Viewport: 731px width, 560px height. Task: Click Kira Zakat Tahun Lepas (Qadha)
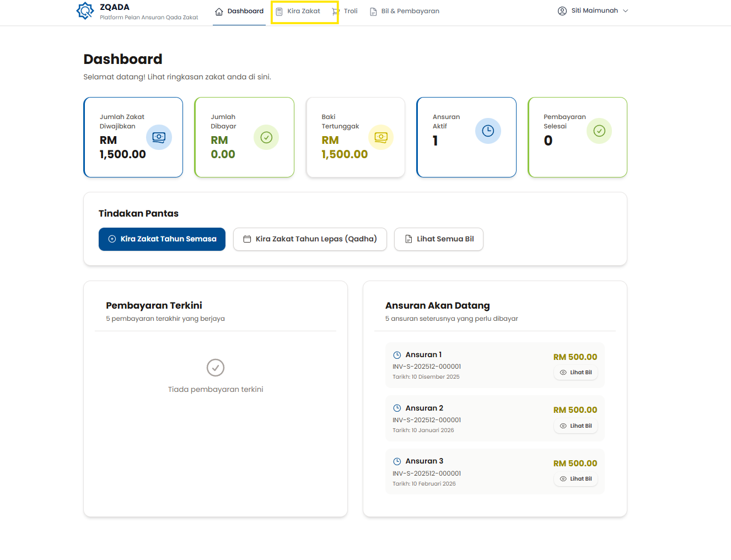point(310,239)
